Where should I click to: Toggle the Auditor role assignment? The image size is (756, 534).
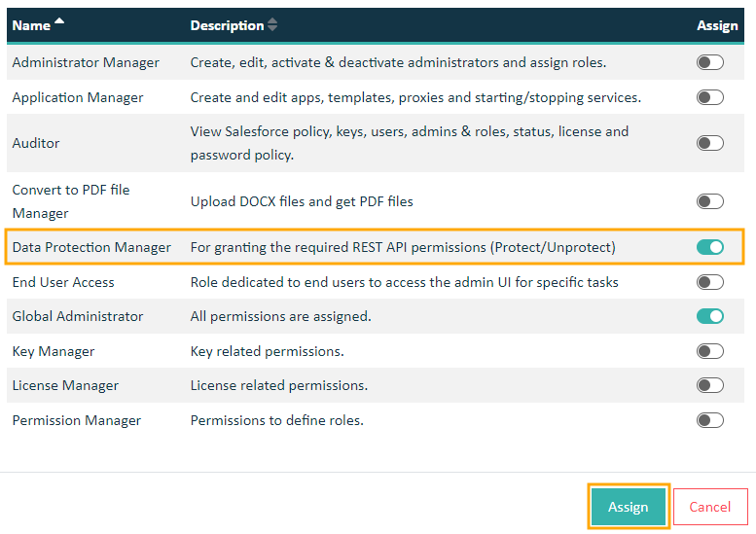click(709, 143)
